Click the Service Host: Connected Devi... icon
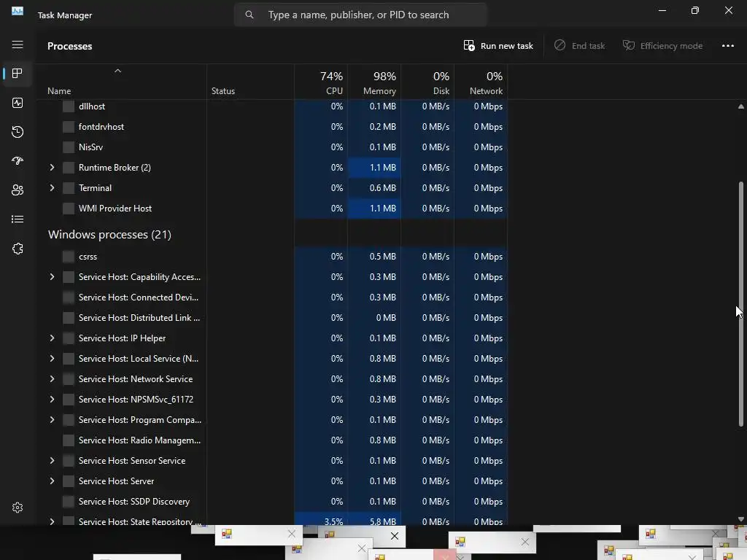Image resolution: width=747 pixels, height=560 pixels. (69, 297)
